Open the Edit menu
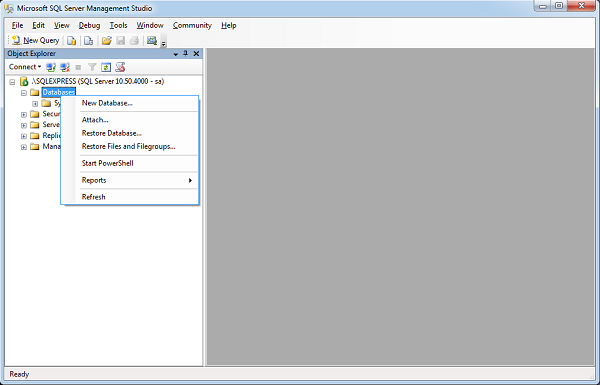Image resolution: width=600 pixels, height=385 pixels. tap(38, 26)
